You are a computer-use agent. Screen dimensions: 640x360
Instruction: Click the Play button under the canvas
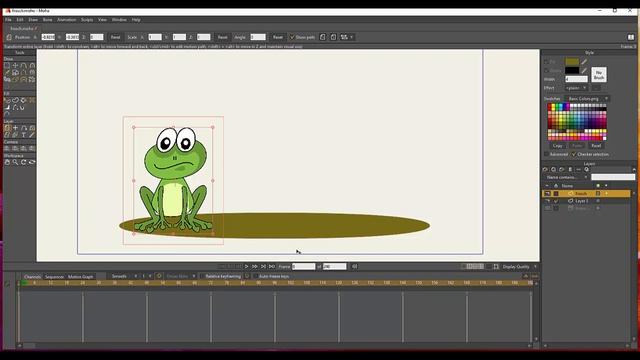pos(247,267)
